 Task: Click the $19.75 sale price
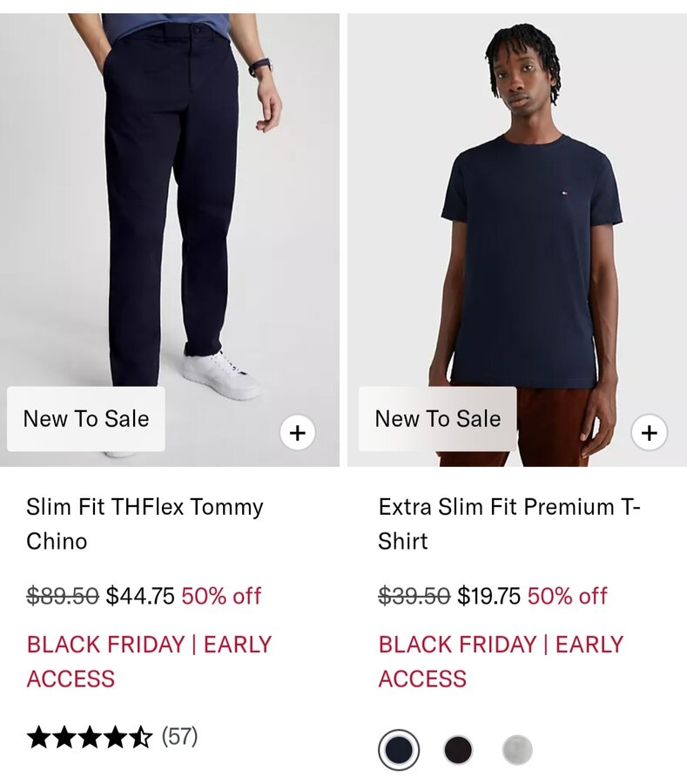[488, 596]
